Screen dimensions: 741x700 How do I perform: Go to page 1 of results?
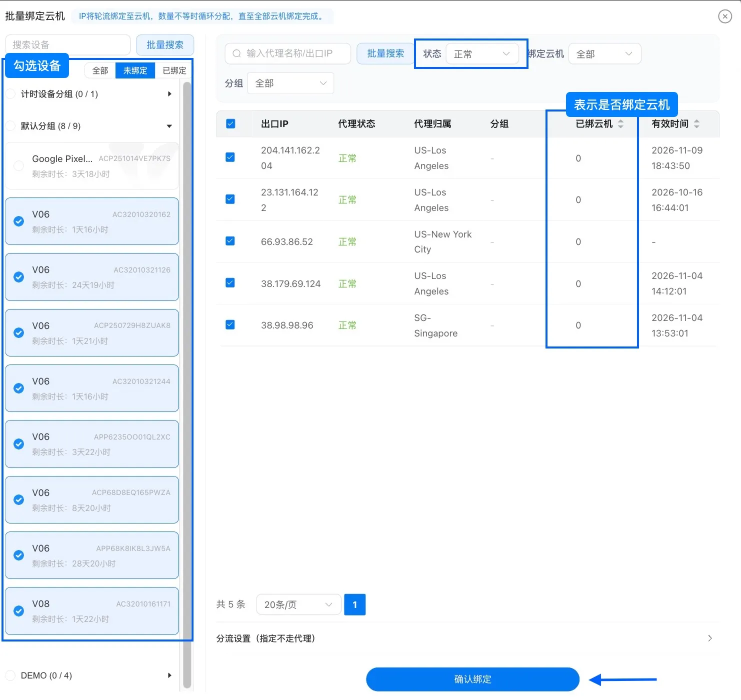click(355, 604)
